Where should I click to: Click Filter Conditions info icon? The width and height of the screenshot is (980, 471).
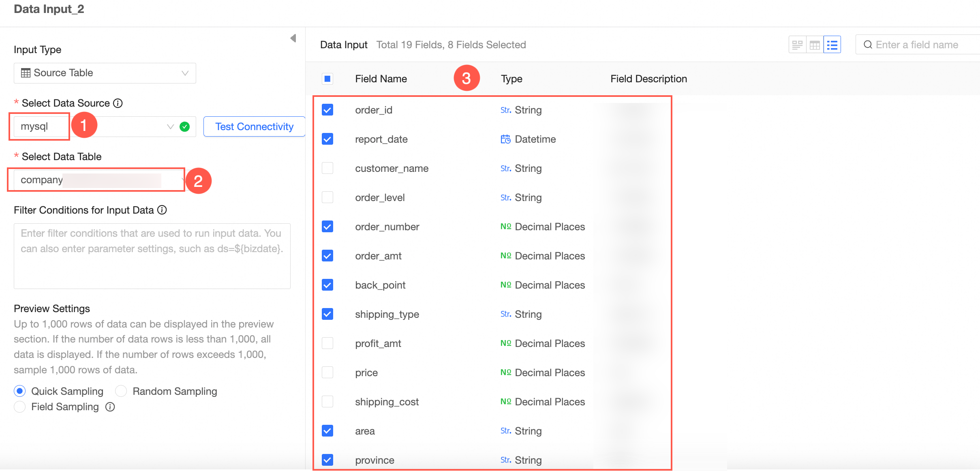pos(162,210)
